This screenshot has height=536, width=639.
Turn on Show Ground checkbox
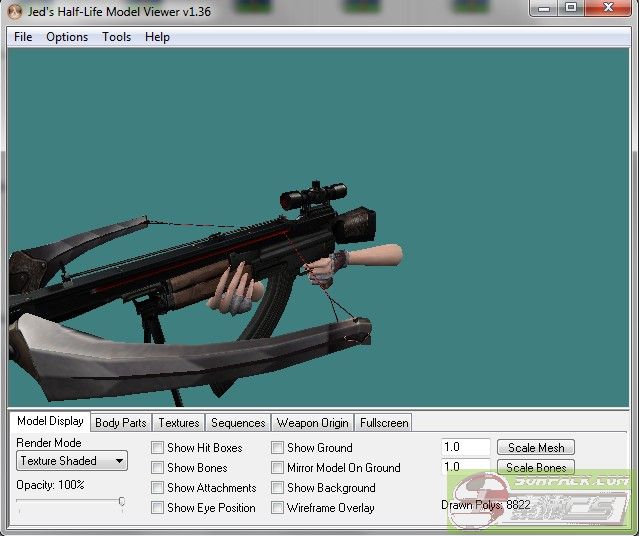click(x=278, y=448)
